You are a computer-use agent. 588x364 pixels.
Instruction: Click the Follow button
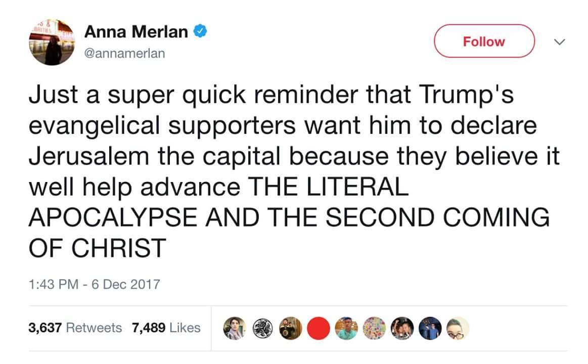coord(484,41)
